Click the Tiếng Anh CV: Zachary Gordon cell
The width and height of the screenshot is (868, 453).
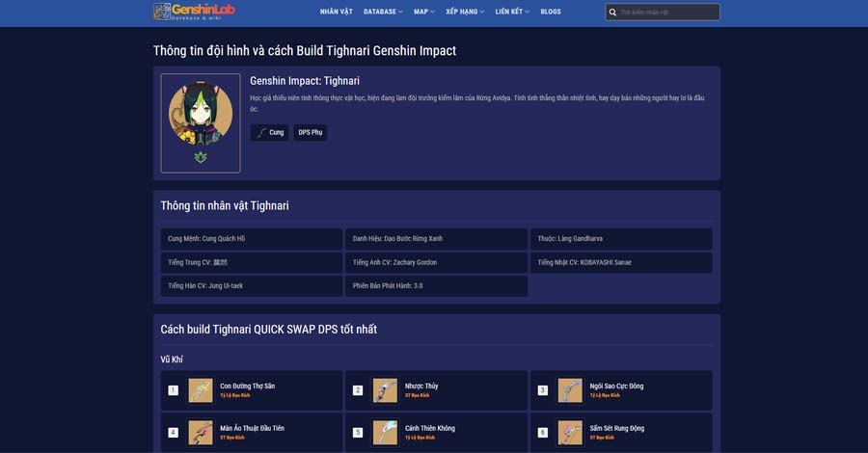click(436, 263)
